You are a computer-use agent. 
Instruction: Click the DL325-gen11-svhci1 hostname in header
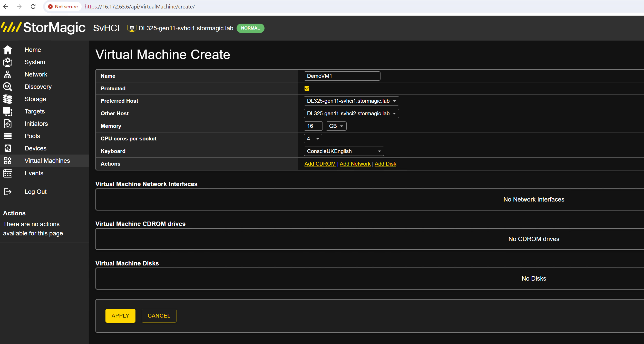[186, 28]
